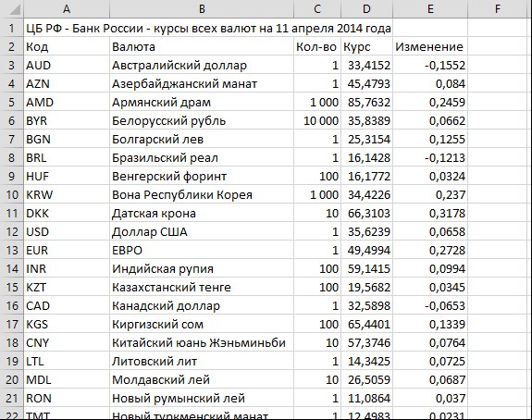Image resolution: width=532 pixels, height=420 pixels.
Task: Select cell with code AZN
Action: 67,83
